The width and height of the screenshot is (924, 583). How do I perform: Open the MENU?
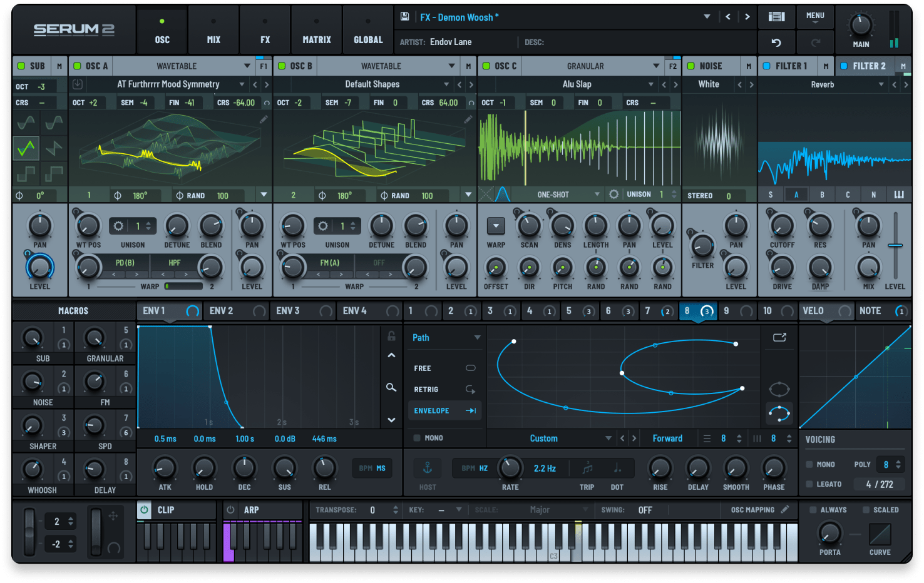click(x=815, y=16)
